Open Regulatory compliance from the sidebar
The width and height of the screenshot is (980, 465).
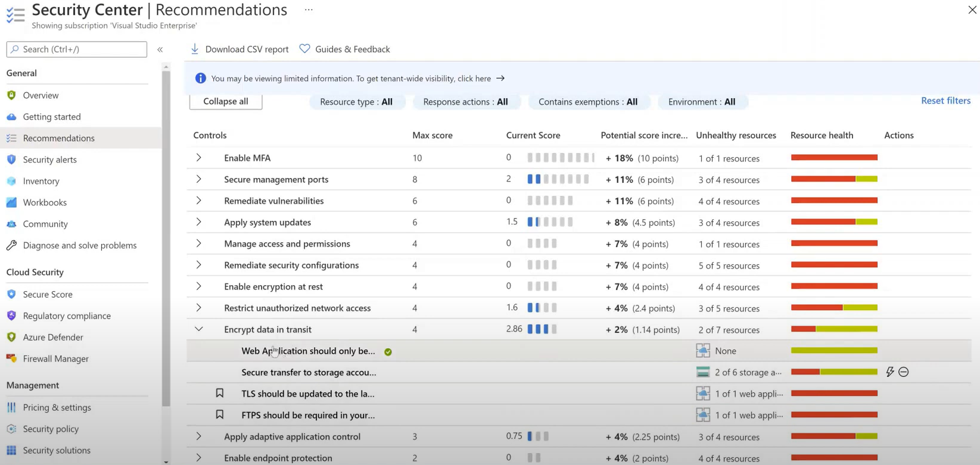[67, 316]
